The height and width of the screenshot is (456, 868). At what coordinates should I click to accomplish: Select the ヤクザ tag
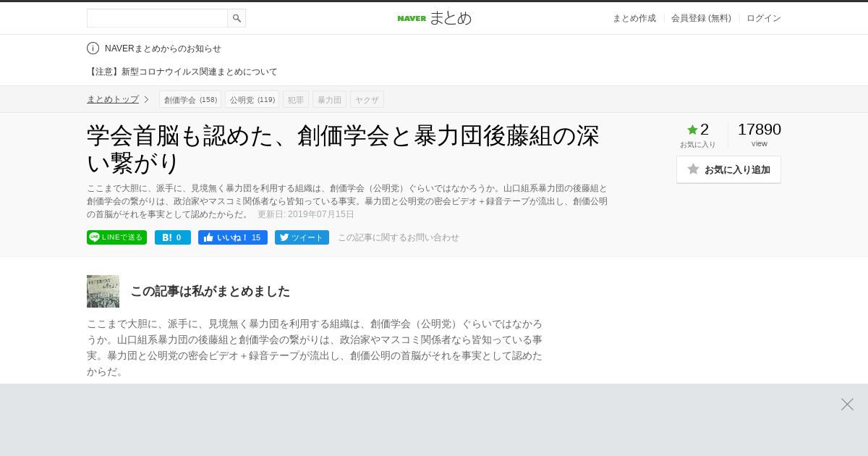pos(367,100)
